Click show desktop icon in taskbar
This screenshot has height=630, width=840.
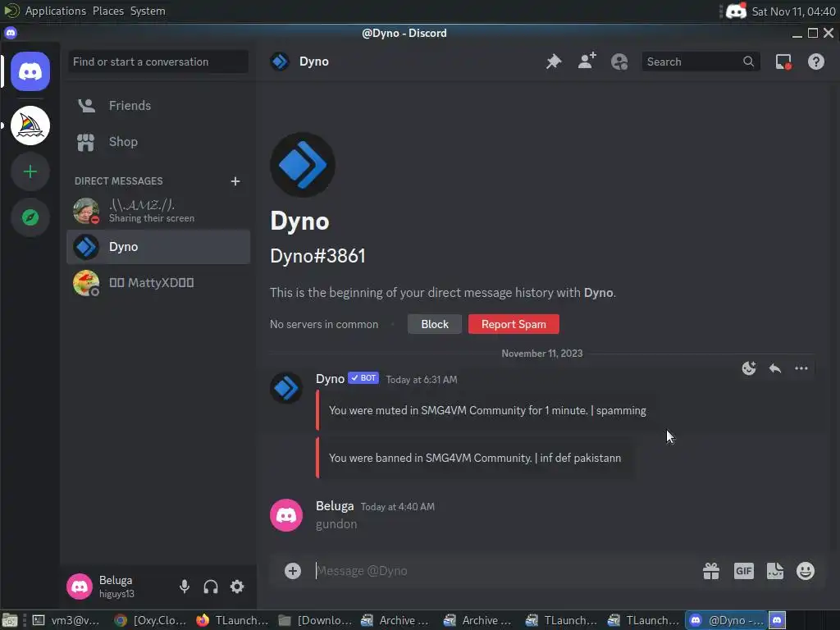click(x=10, y=620)
